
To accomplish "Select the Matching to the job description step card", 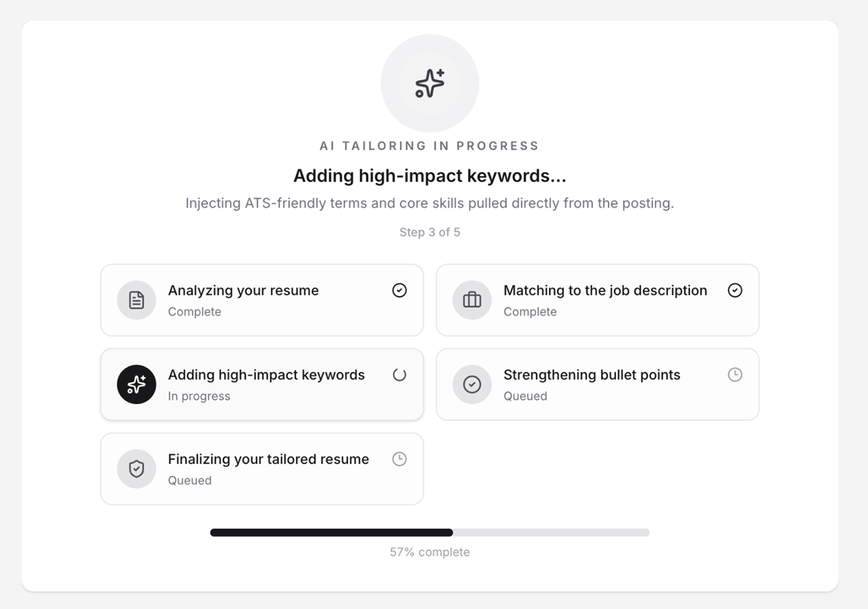I will [597, 300].
